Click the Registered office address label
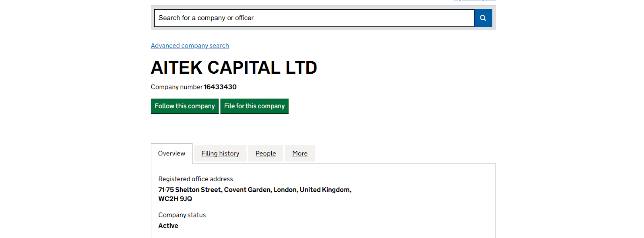This screenshot has width=644, height=238. click(x=196, y=179)
